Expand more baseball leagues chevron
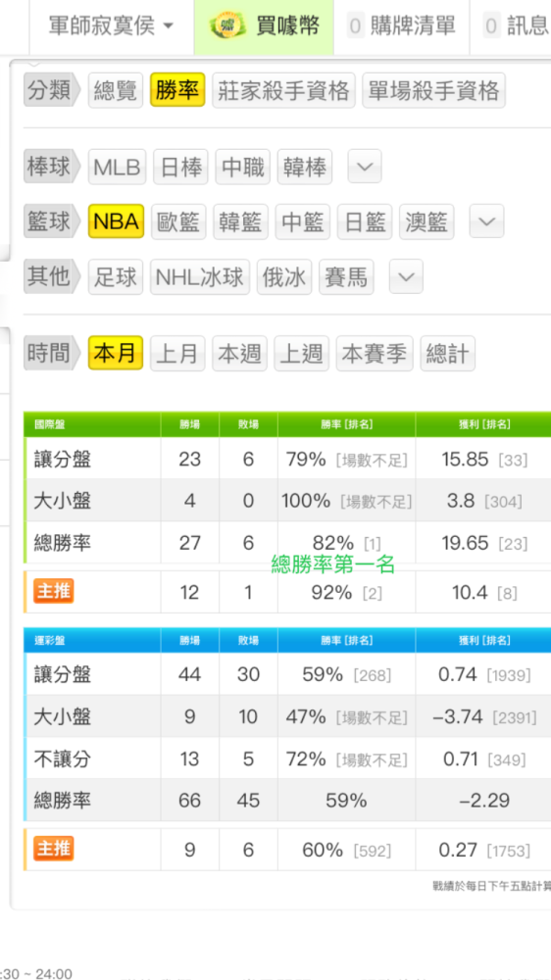The image size is (551, 980). tap(365, 167)
